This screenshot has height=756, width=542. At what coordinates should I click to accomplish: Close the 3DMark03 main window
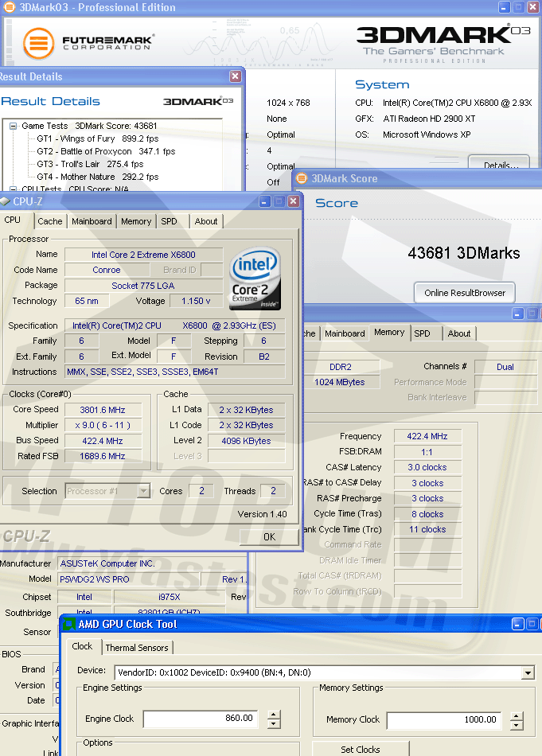click(x=532, y=6)
